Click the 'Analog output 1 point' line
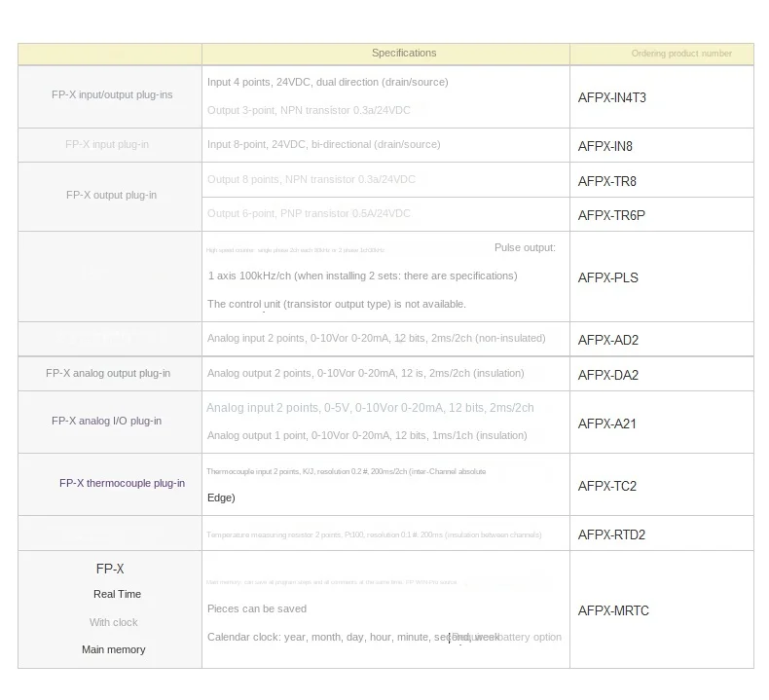 367,435
